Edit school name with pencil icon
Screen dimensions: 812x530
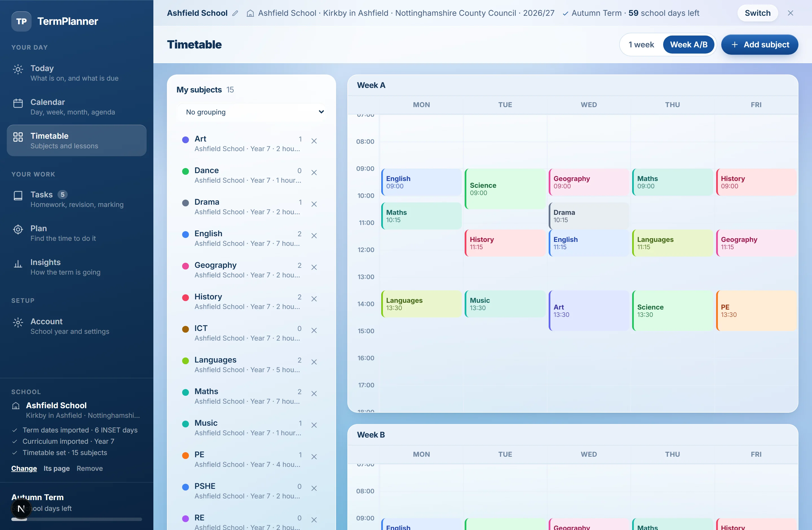[x=235, y=13]
